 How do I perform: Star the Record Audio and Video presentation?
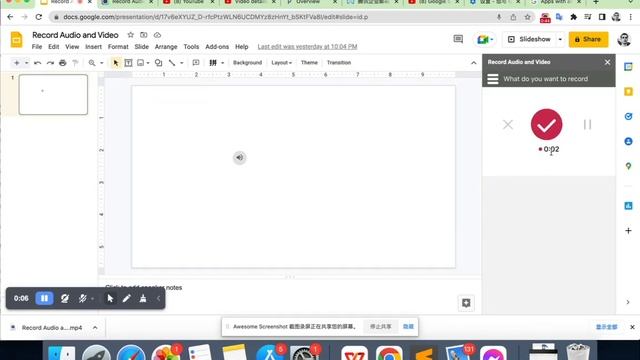131,35
